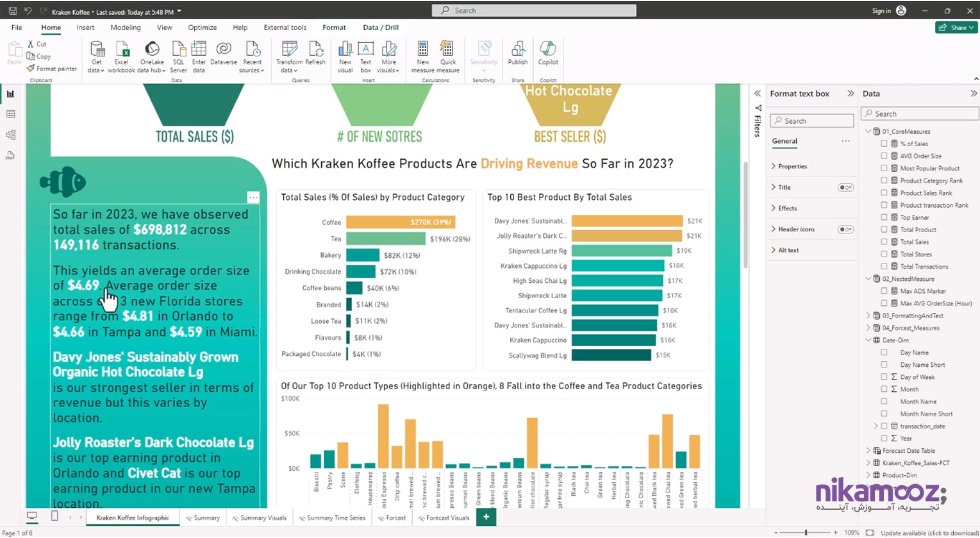Switch to the Modeling ribbon tab
Screen dimensions: 980x538
[126, 28]
